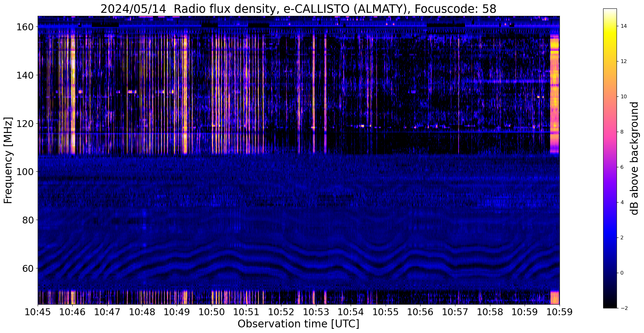Click the 10:53 time tick label
This screenshot has height=333, width=644.
coord(316,312)
